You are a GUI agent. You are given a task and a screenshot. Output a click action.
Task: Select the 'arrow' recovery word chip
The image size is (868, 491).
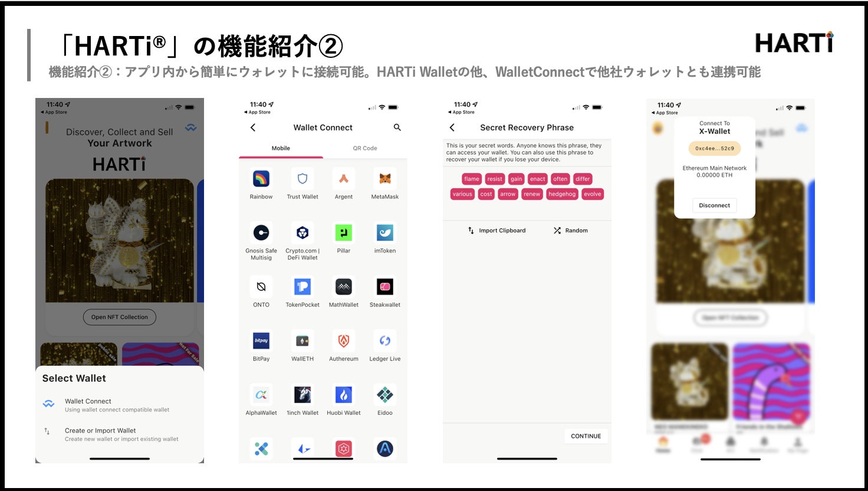point(508,194)
